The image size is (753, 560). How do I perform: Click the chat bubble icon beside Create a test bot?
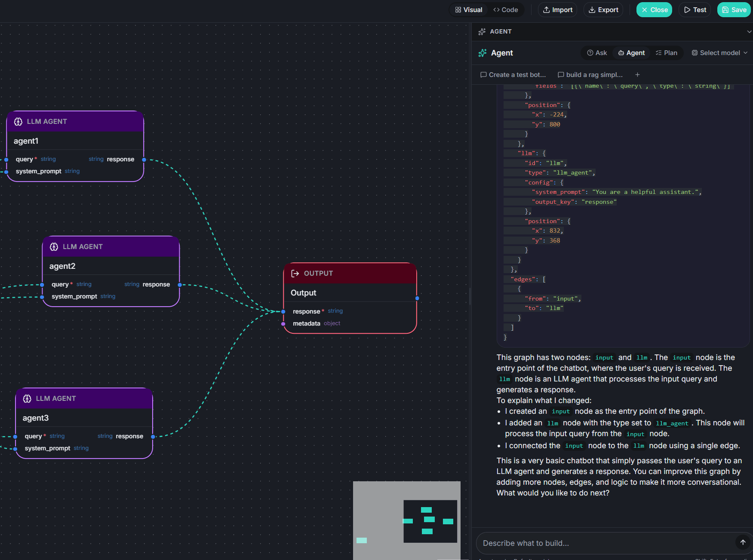[483, 74]
